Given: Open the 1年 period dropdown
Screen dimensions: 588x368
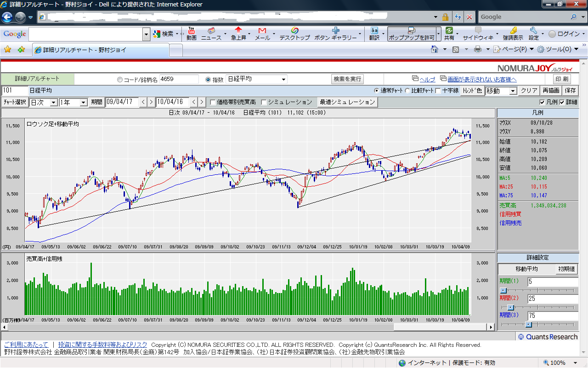Looking at the screenshot, I should pyautogui.click(x=83, y=102).
